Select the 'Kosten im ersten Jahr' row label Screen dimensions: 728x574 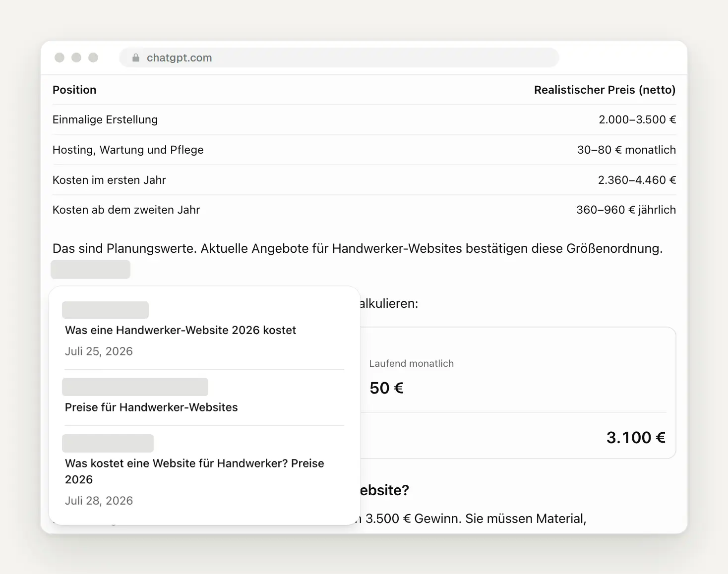[109, 180]
